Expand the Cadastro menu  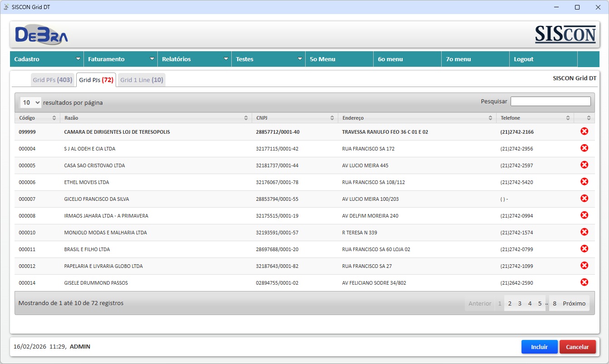47,59
